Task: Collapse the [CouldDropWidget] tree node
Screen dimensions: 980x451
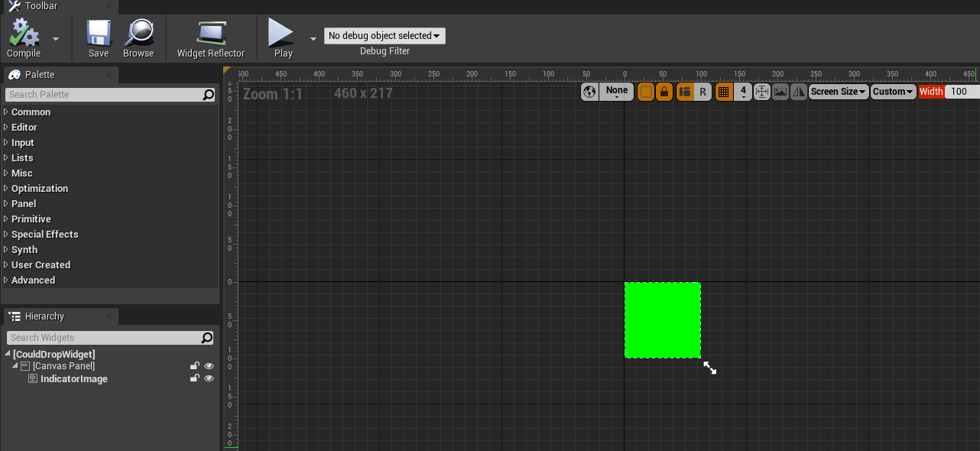Action: (8, 354)
